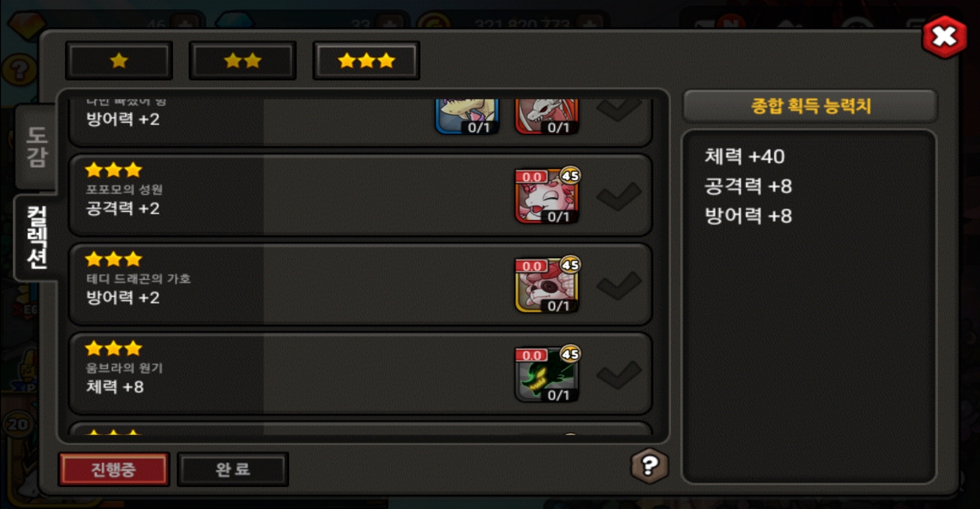The width and height of the screenshot is (980, 509).
Task: Click the teddy dragon icon in 테디 드래곤의 가호
Action: coord(547,285)
